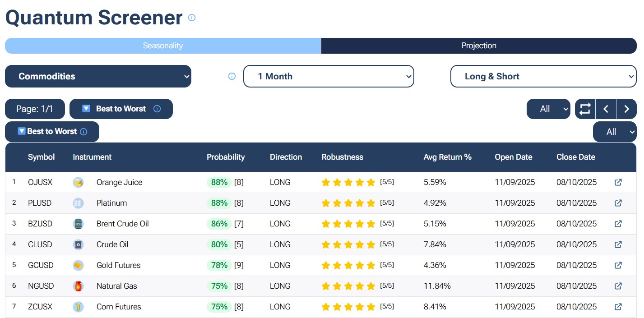
Task: Toggle the lower Best to Worst sort button
Action: pos(52,132)
